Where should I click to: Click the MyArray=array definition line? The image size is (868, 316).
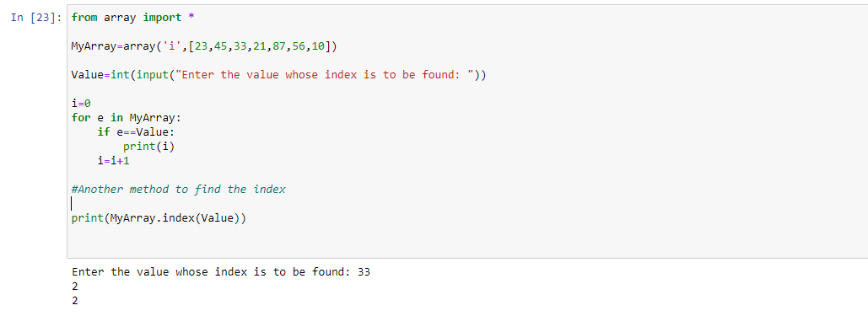click(x=204, y=46)
